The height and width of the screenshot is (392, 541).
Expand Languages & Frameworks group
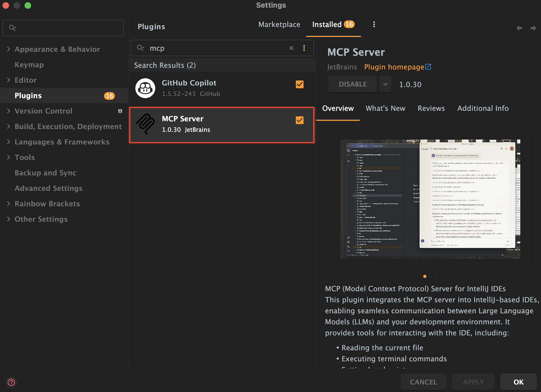point(9,142)
